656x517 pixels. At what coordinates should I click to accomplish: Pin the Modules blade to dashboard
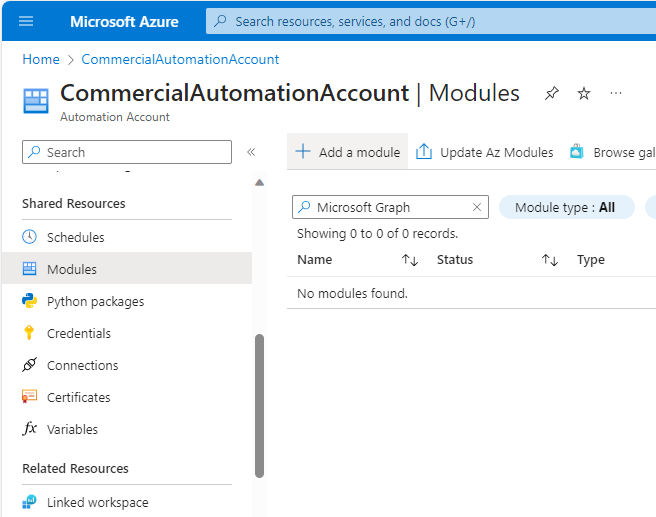(551, 93)
